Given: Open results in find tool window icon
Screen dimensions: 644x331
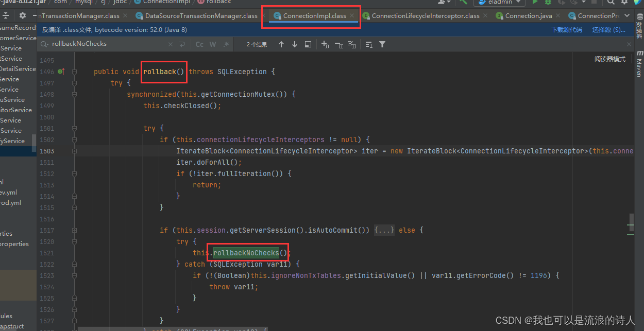Looking at the screenshot, I should click(x=308, y=44).
